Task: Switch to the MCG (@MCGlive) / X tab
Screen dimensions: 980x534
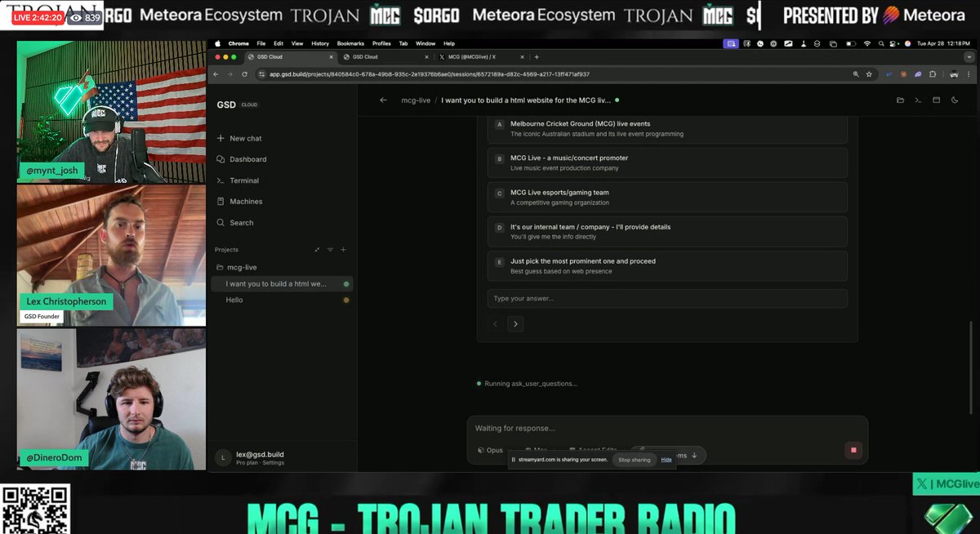Action: click(480, 57)
